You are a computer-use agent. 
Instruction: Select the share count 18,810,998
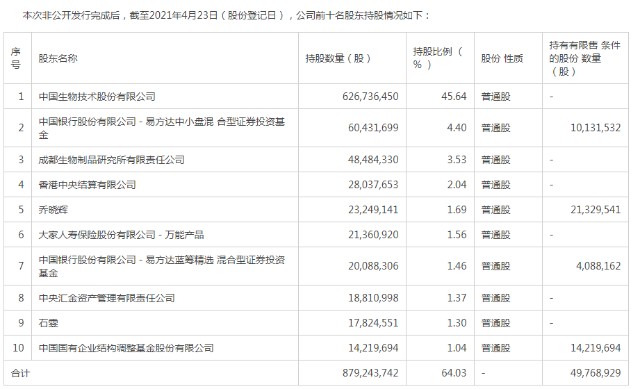coord(373,298)
